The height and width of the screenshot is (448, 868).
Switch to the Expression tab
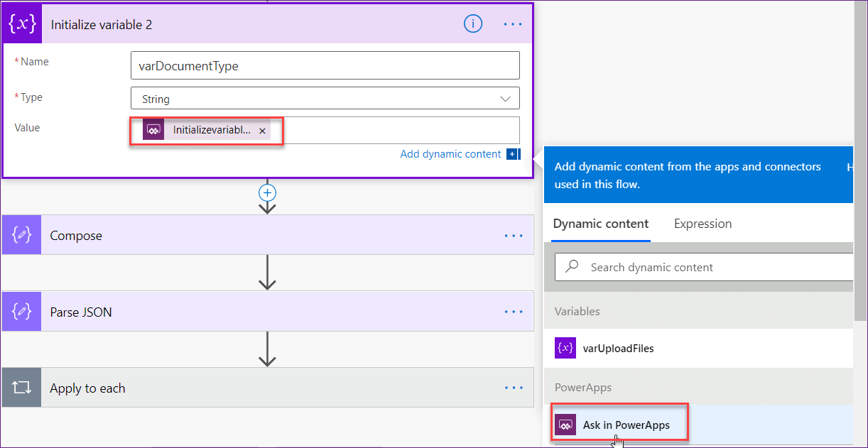pyautogui.click(x=702, y=224)
